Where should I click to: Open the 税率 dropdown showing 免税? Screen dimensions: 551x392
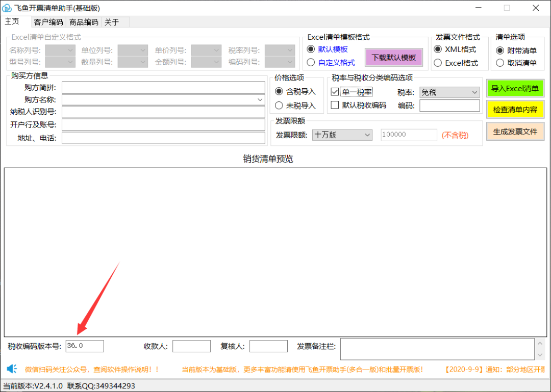point(449,92)
